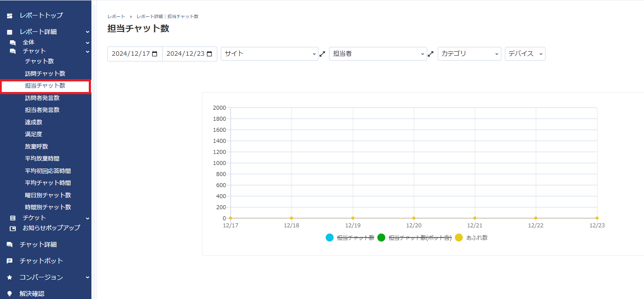Click the green ボット含 legend circle
644x299 pixels.
pyautogui.click(x=382, y=238)
